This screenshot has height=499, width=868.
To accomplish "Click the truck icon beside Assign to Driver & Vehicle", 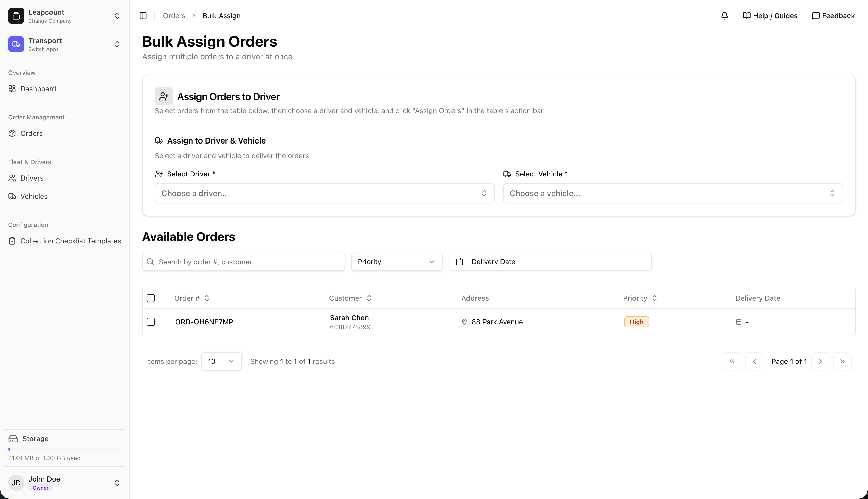I will (x=159, y=140).
